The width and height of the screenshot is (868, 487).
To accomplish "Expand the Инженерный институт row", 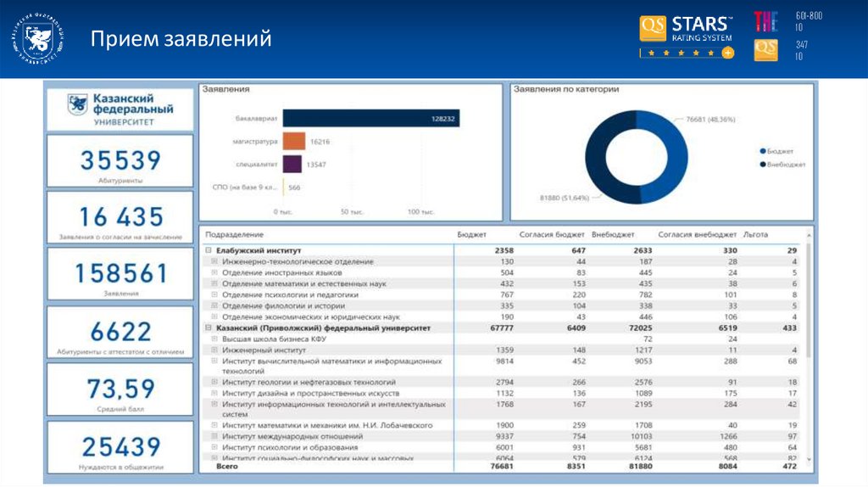I will (x=214, y=350).
